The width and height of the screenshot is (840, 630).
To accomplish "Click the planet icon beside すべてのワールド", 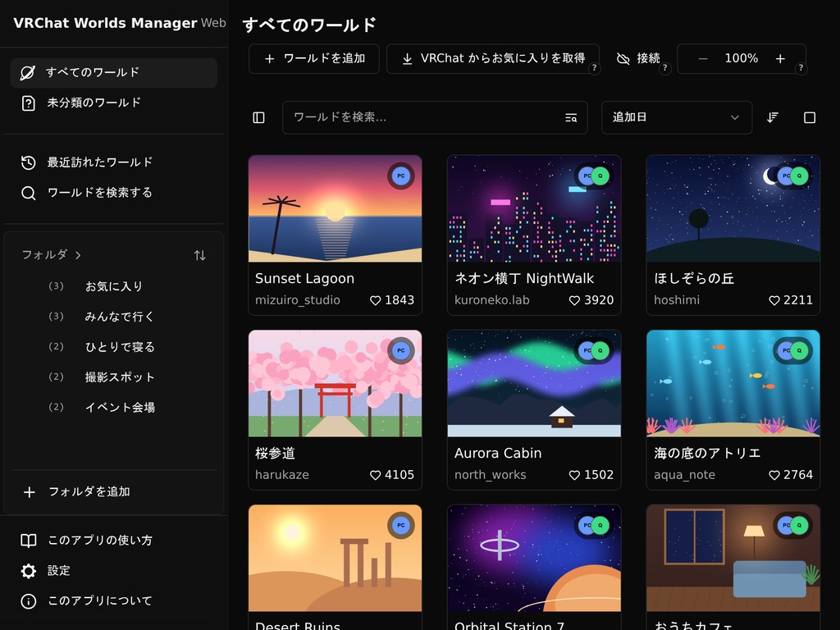I will (28, 73).
